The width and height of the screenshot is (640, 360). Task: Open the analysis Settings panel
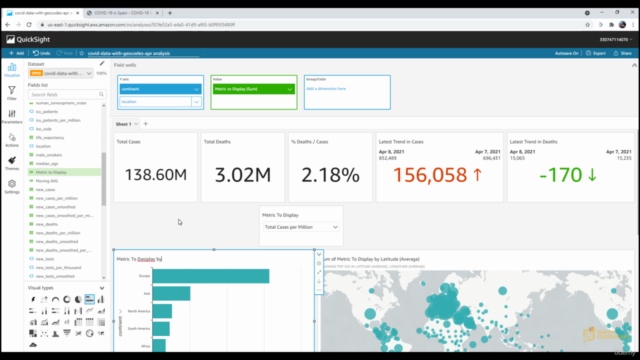click(12, 187)
